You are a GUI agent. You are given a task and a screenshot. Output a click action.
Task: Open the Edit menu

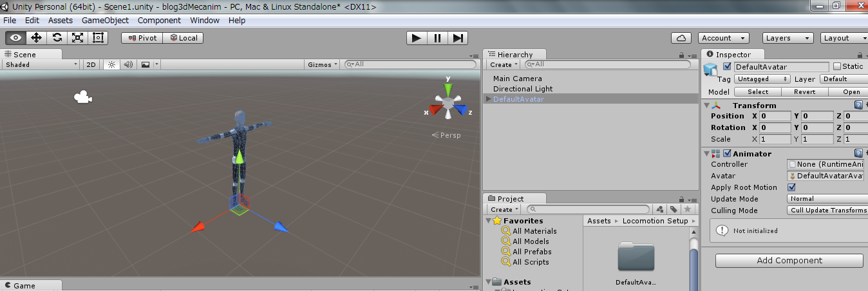pos(32,20)
